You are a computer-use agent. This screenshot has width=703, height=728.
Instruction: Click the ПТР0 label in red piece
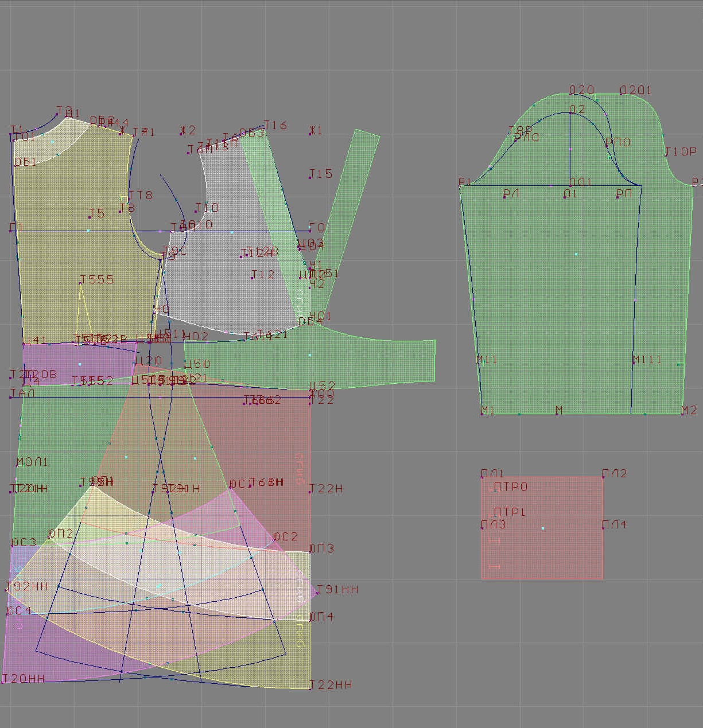click(x=510, y=486)
